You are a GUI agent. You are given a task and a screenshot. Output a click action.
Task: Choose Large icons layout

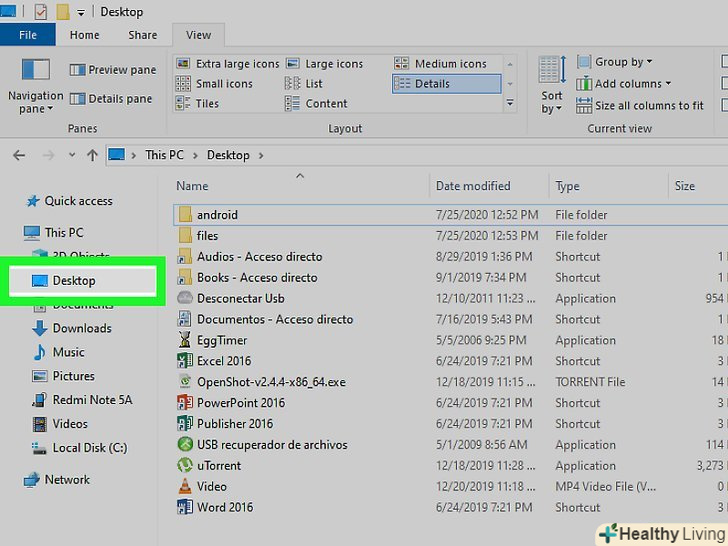click(x=324, y=64)
